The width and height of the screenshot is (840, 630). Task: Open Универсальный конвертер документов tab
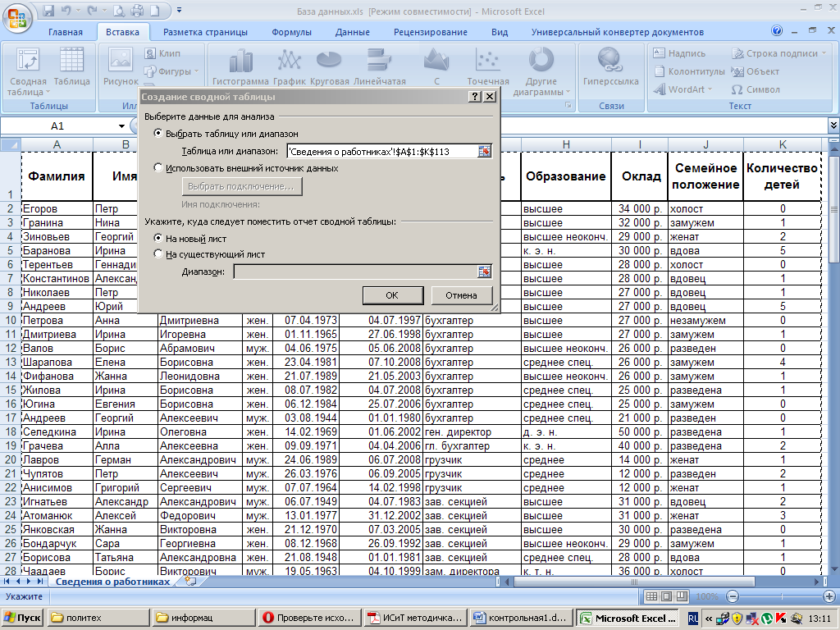617,32
